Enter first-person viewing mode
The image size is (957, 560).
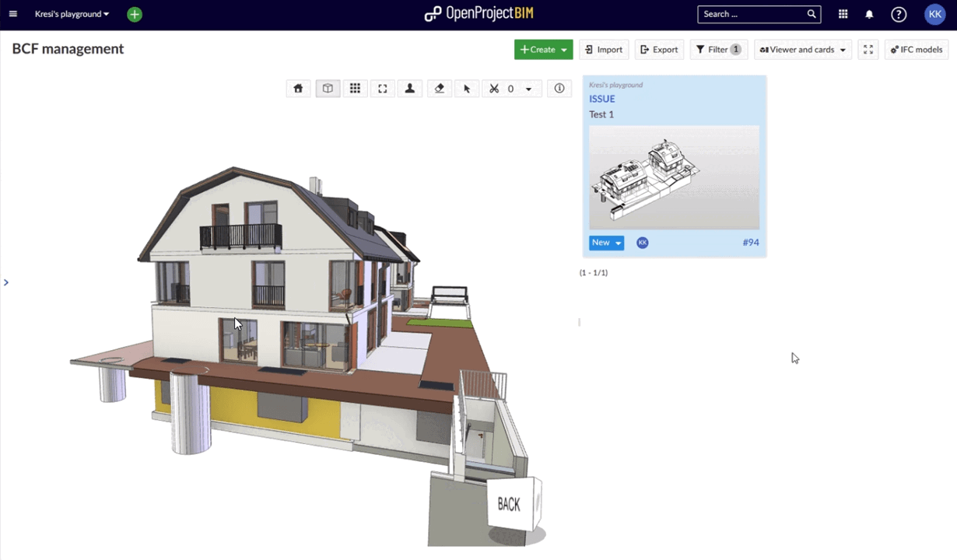click(409, 88)
